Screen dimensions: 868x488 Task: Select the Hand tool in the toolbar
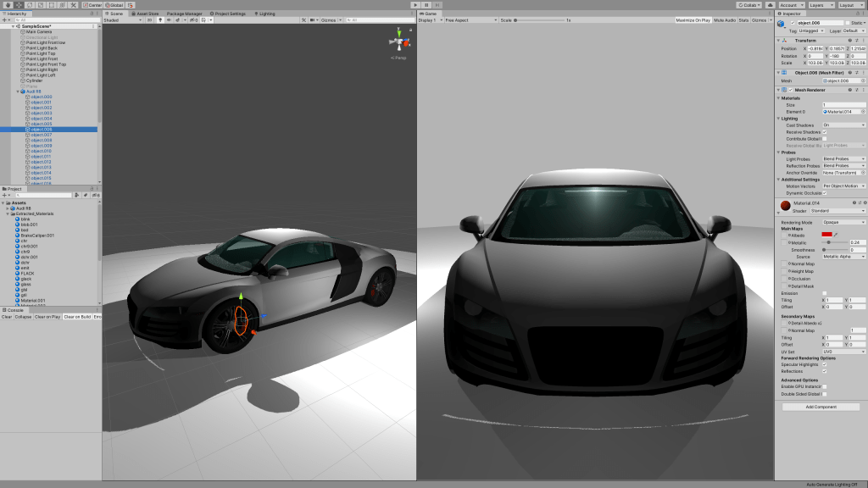(7, 5)
